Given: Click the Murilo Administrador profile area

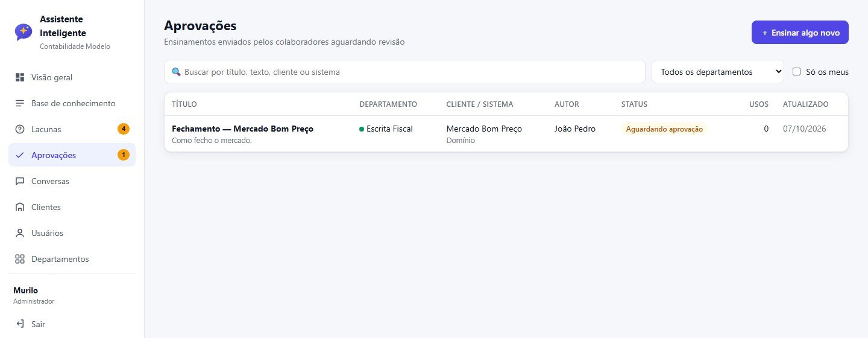Looking at the screenshot, I should click(x=34, y=295).
